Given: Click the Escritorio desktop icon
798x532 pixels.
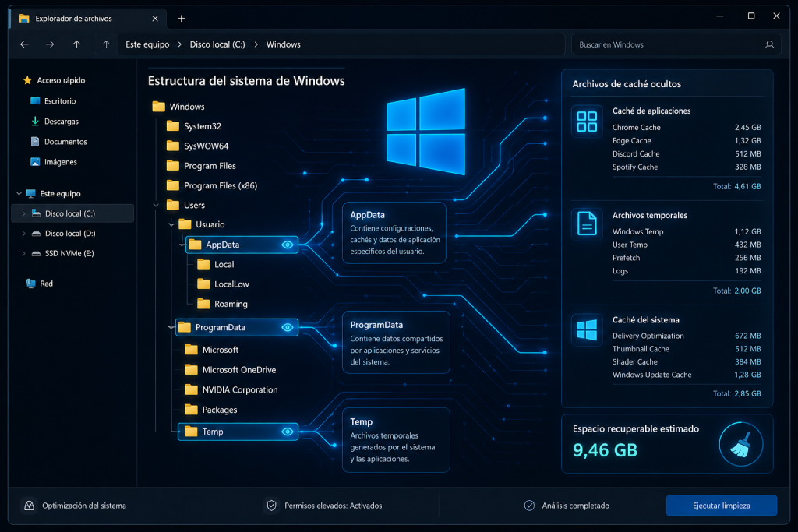Looking at the screenshot, I should pyautogui.click(x=35, y=100).
